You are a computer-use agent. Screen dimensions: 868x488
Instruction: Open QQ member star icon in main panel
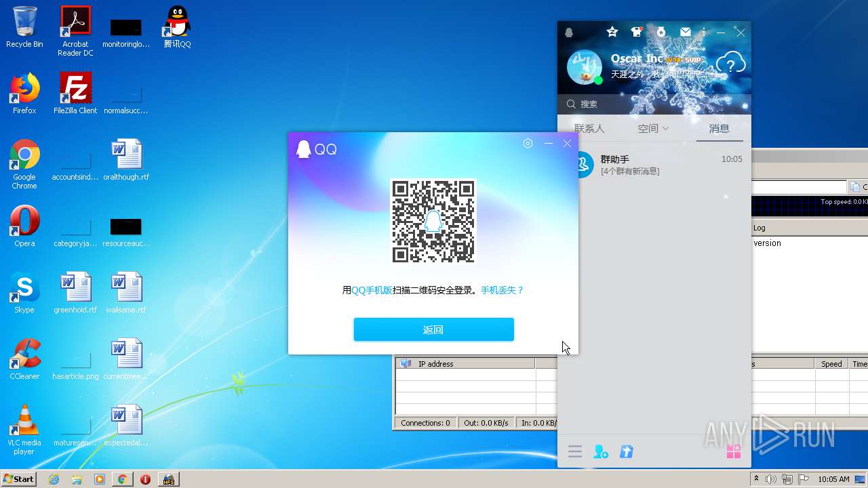tap(612, 32)
